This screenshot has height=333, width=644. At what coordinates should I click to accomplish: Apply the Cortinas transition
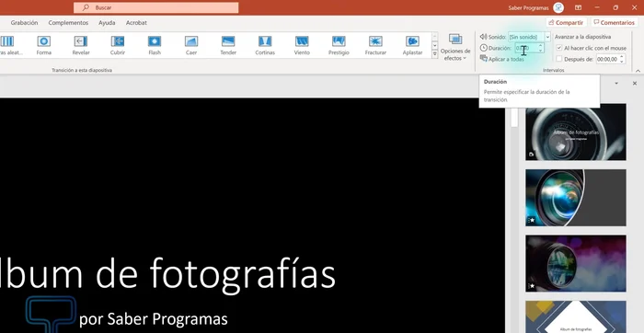pos(265,45)
